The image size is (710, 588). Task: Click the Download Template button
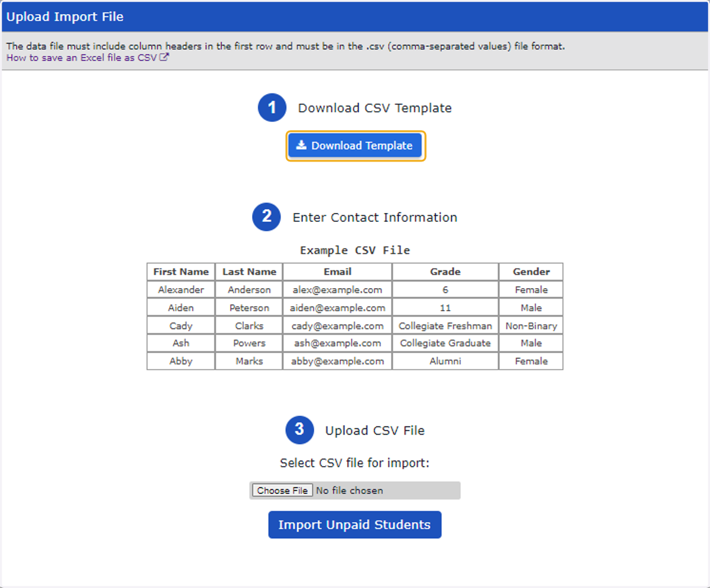[x=355, y=146]
